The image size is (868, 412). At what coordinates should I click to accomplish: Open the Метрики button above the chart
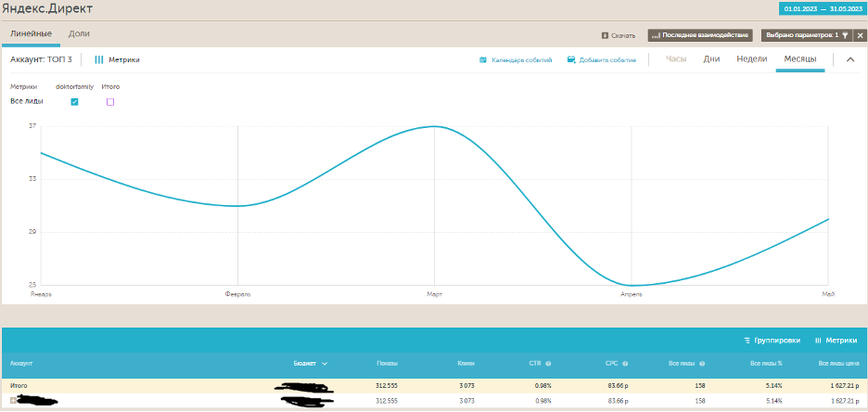[118, 59]
